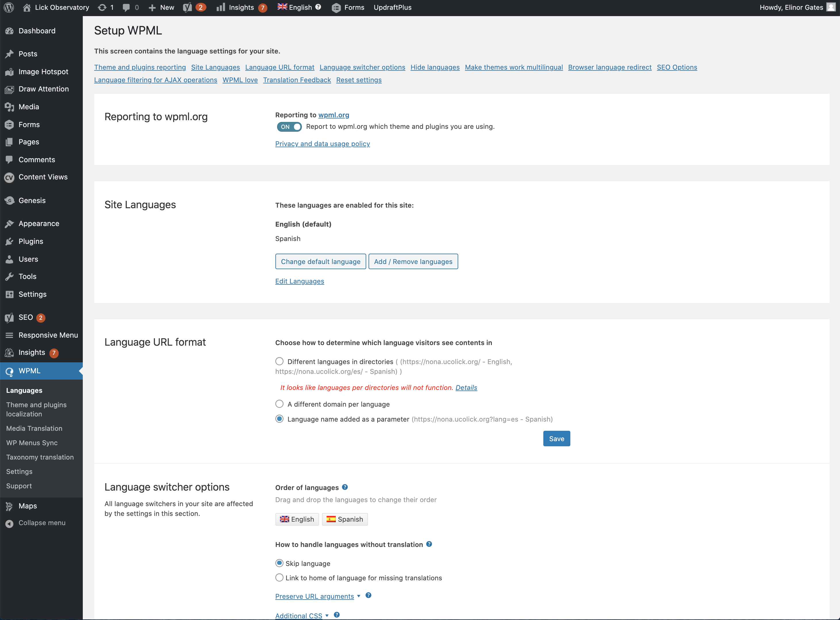Click help icon next to Preserve URL arguments
This screenshot has width=840, height=620.
[x=369, y=595]
